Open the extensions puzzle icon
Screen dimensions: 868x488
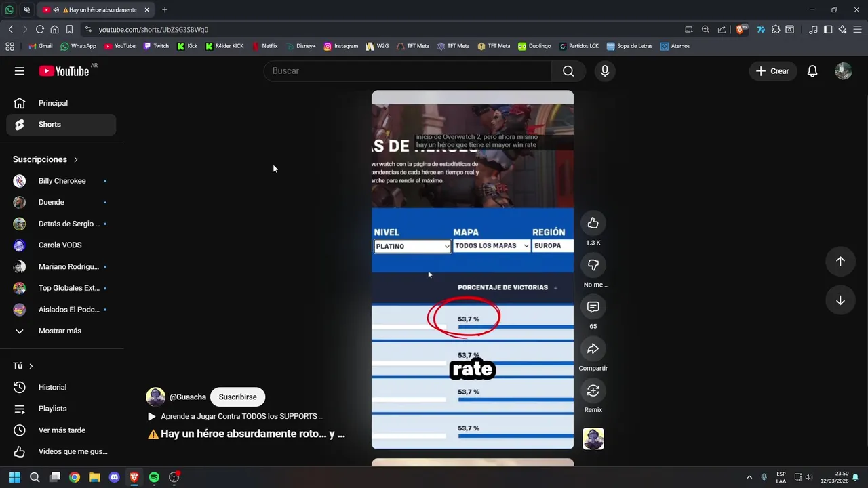pos(776,30)
